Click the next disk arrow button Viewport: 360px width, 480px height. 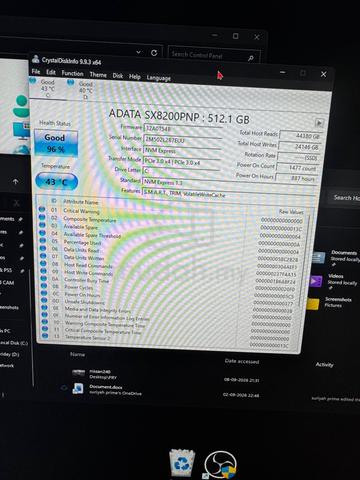(319, 123)
